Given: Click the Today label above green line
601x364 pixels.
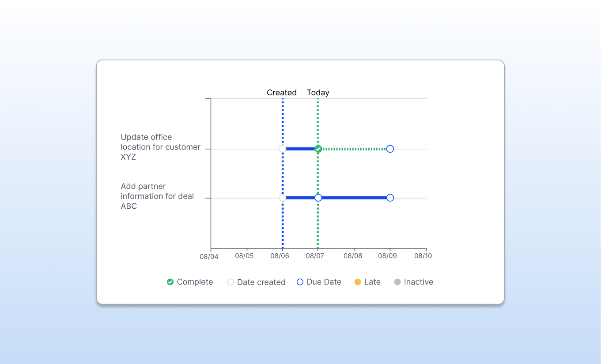Looking at the screenshot, I should coord(318,93).
